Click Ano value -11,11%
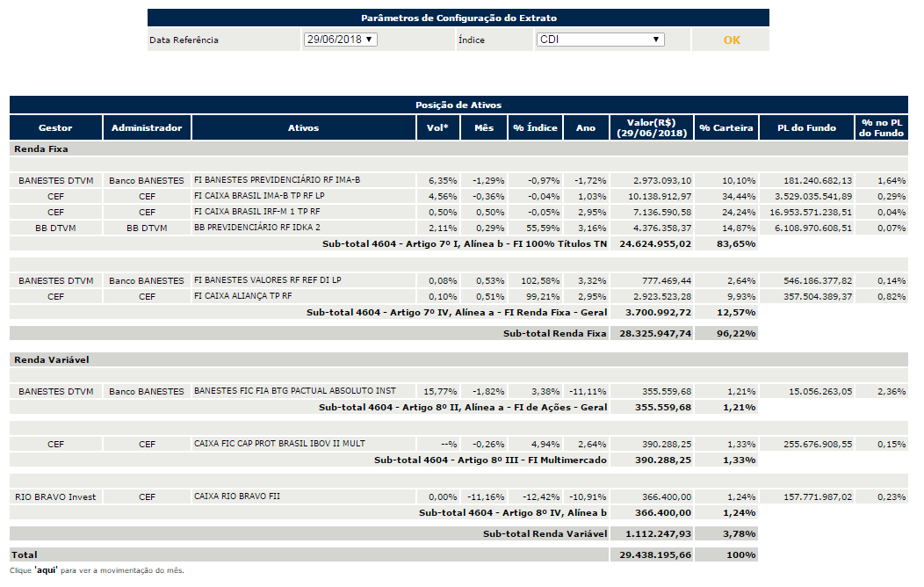Screen dimensions: 924x587 (x=588, y=391)
